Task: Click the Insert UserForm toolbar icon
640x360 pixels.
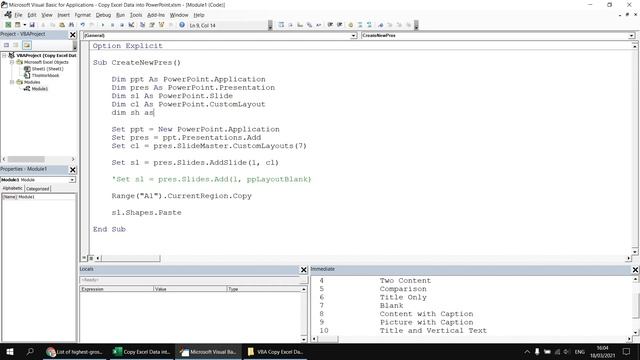Action: [x=18, y=25]
